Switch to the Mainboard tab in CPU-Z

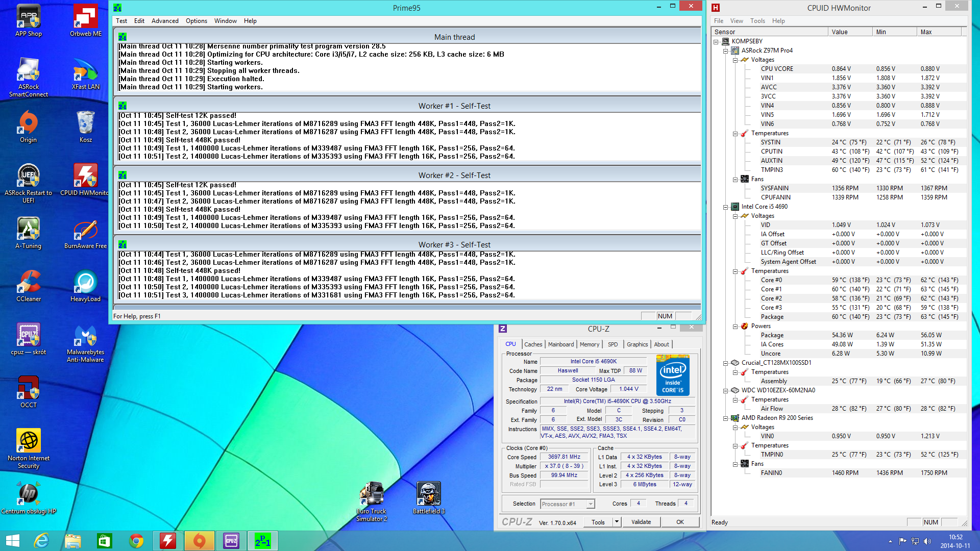(x=560, y=344)
